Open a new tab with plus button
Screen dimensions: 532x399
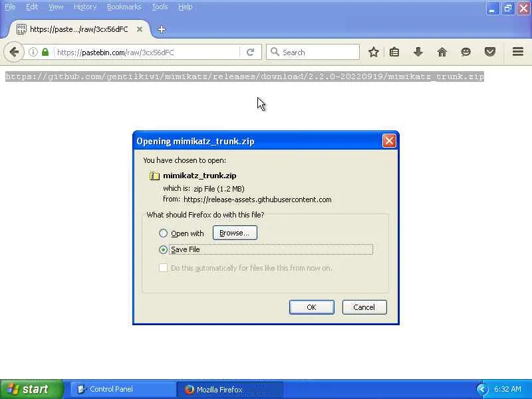point(162,29)
